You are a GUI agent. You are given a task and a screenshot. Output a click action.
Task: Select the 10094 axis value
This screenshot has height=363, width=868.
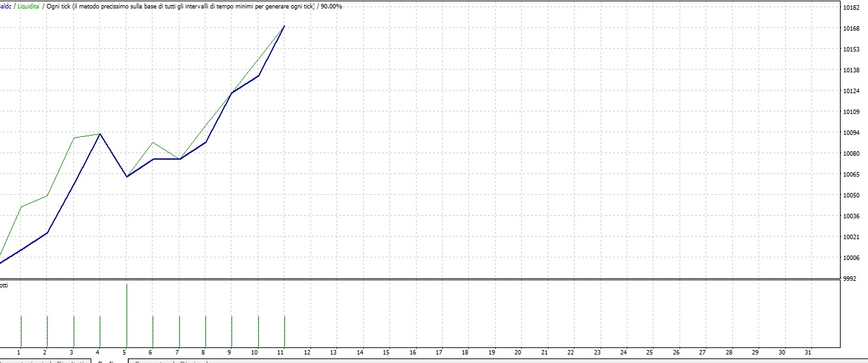(x=852, y=133)
